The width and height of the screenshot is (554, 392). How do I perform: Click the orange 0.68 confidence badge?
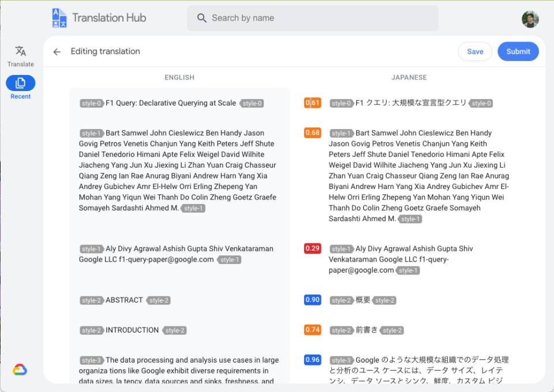(312, 133)
